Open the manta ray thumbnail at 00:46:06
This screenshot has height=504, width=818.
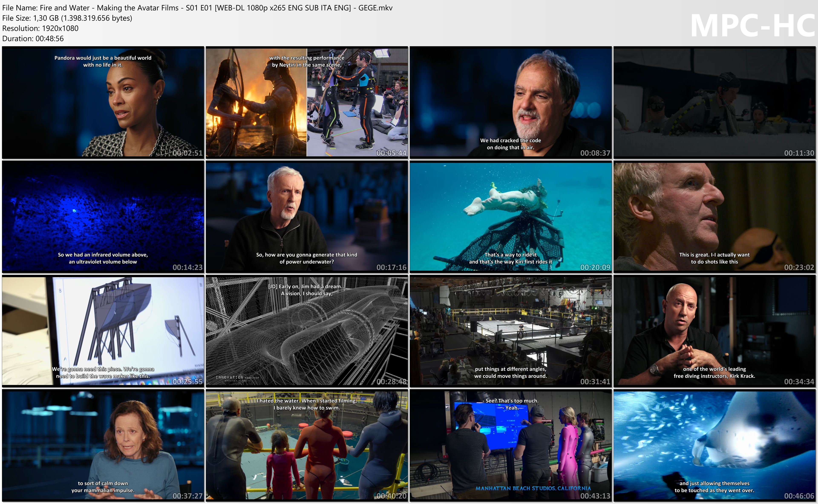pyautogui.click(x=714, y=445)
